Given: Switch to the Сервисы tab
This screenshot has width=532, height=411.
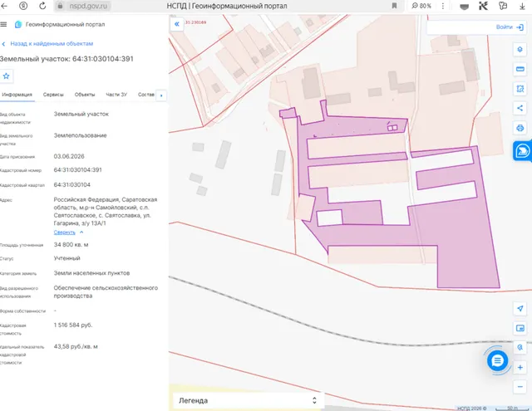Looking at the screenshot, I should 53,95.
